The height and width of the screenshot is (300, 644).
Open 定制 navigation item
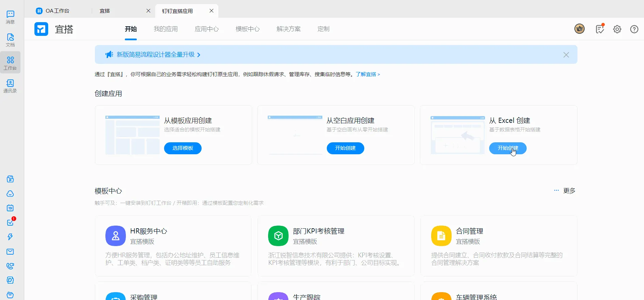point(323,29)
